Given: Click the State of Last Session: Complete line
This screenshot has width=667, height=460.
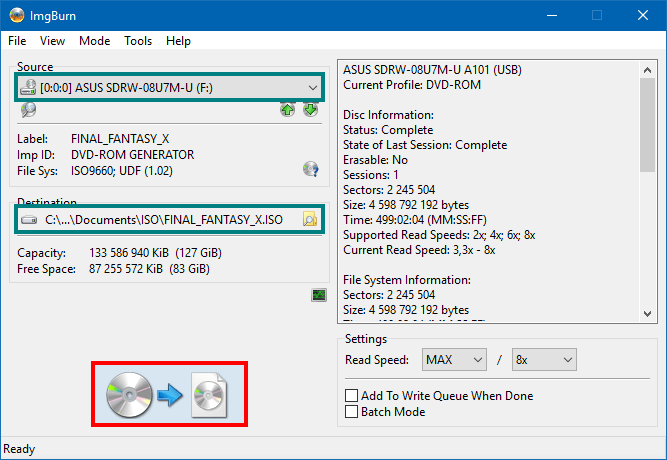Looking at the screenshot, I should pos(425,145).
